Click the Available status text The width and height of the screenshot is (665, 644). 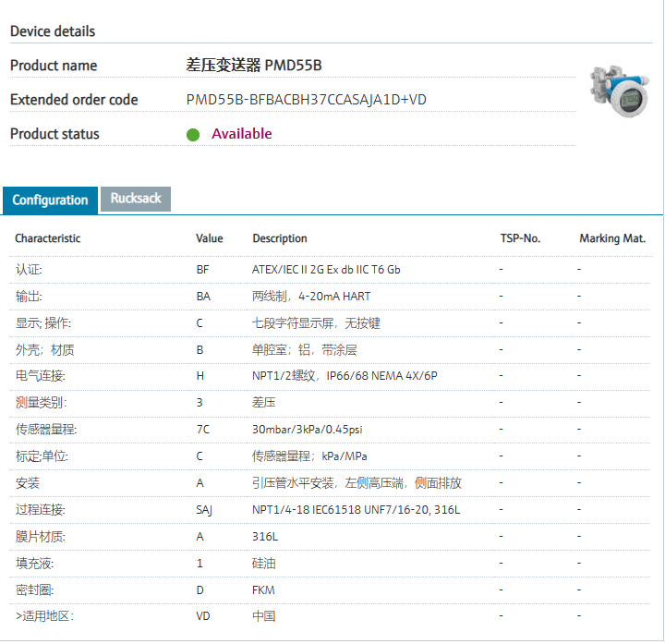(x=241, y=134)
